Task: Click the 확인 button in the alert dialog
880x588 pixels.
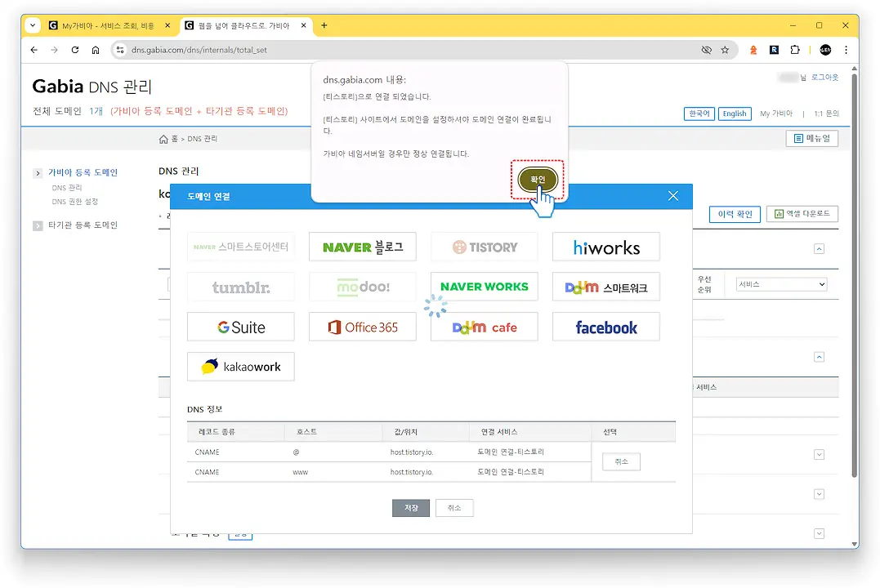Action: [x=538, y=180]
